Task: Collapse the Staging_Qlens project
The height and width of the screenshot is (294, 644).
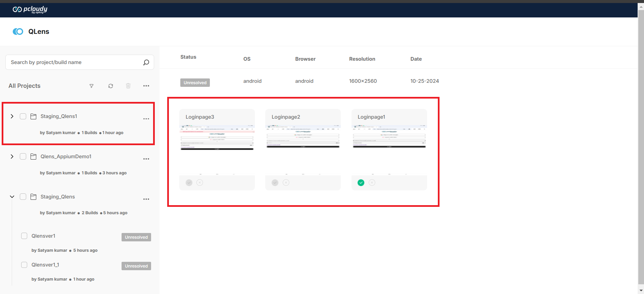Action: click(12, 197)
